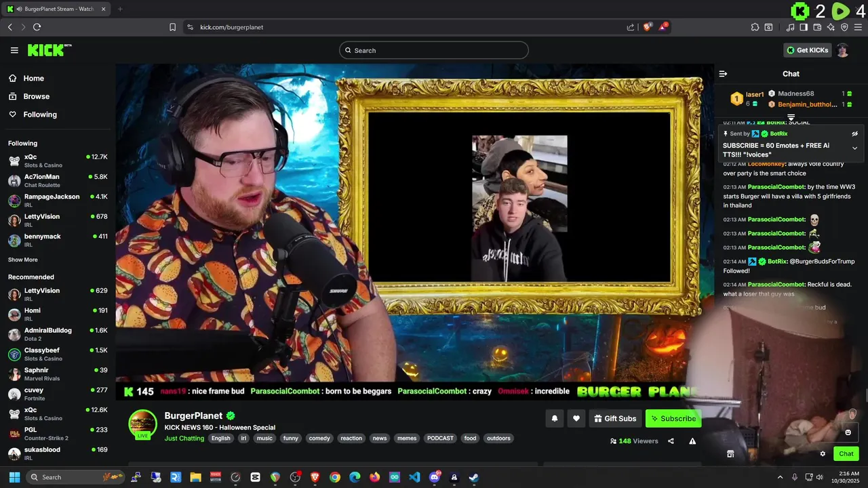This screenshot has width=868, height=488.
Task: Click the notification bell button
Action: coord(554,419)
